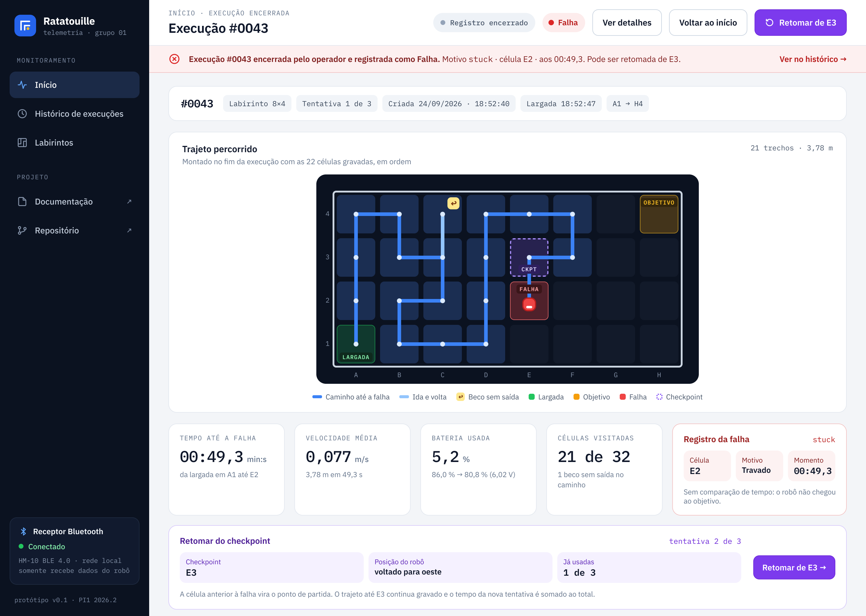
Task: Open the Repositório sidebar entry
Action: (75, 230)
